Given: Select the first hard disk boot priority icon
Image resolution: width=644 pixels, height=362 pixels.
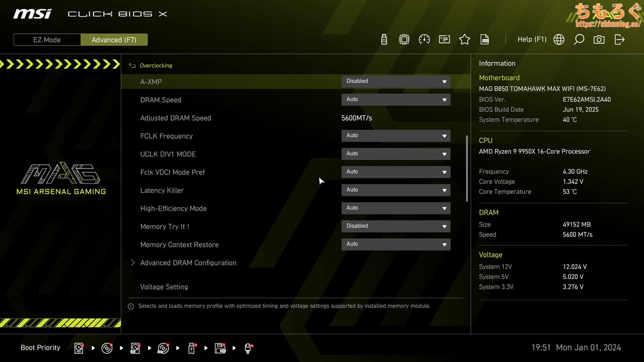Looking at the screenshot, I should click(79, 348).
